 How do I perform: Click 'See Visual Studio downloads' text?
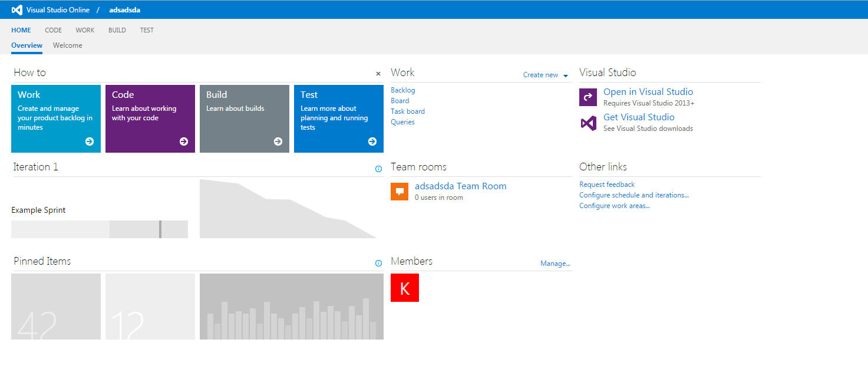(x=648, y=129)
